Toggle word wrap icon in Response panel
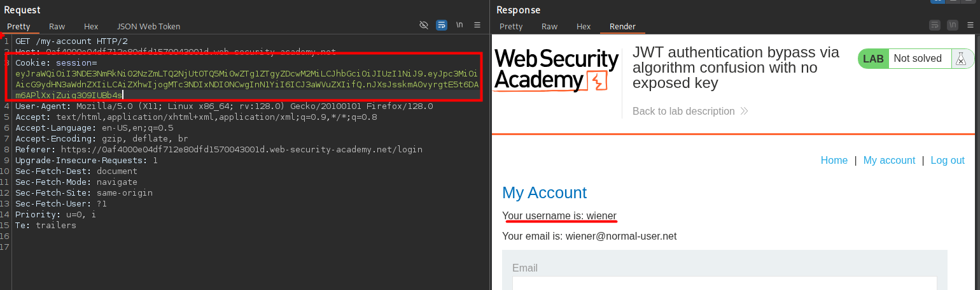Screen dimensions: 980x290 click(935, 25)
